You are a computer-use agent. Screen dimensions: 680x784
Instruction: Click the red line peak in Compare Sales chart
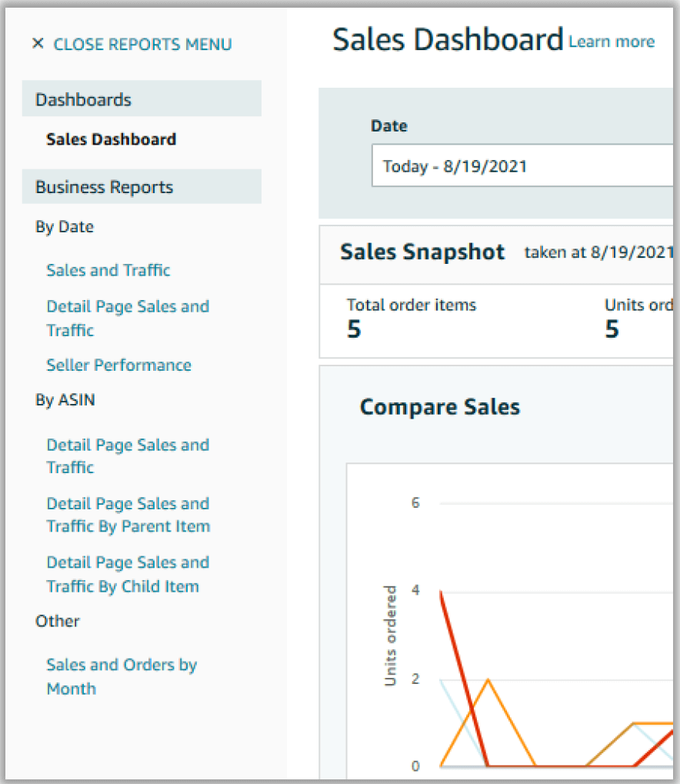tap(441, 592)
